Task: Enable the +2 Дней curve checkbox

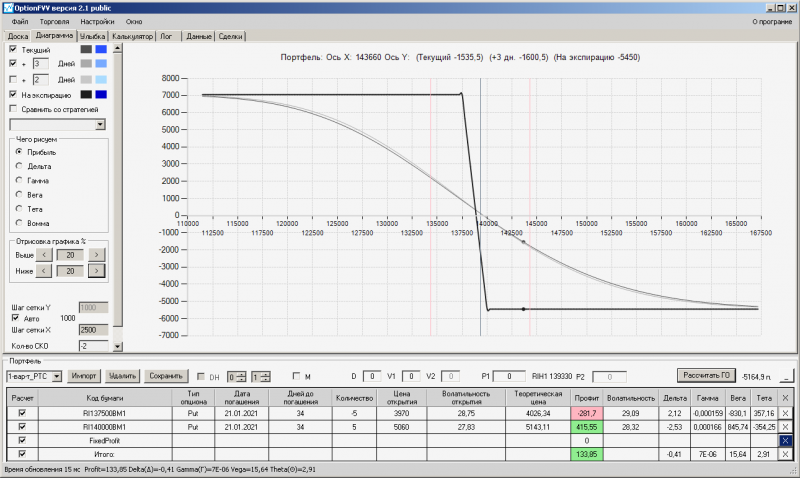Action: click(13, 79)
